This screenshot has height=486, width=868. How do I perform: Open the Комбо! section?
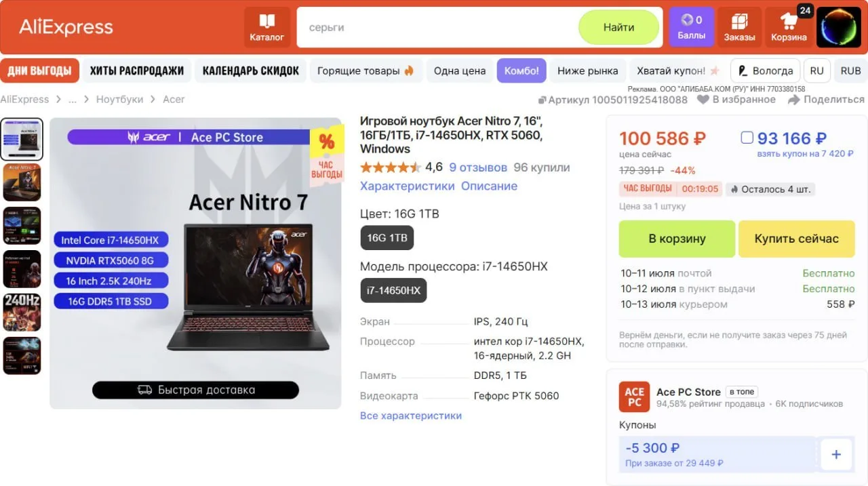point(521,70)
